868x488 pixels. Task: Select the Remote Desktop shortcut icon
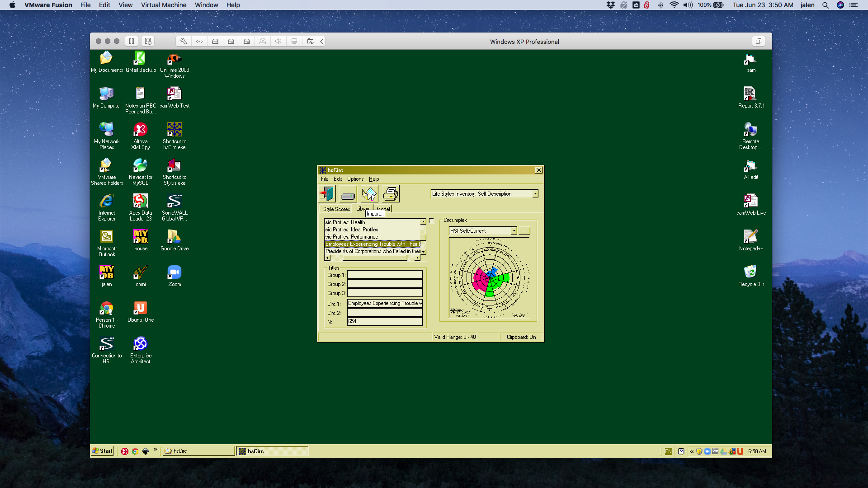[751, 136]
